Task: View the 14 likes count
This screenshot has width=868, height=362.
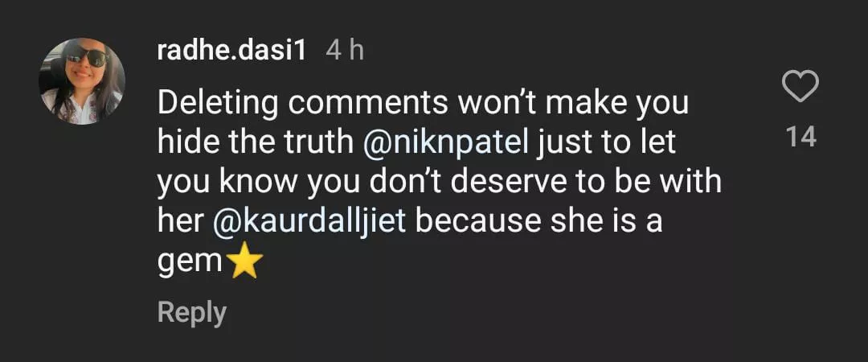Action: click(800, 138)
